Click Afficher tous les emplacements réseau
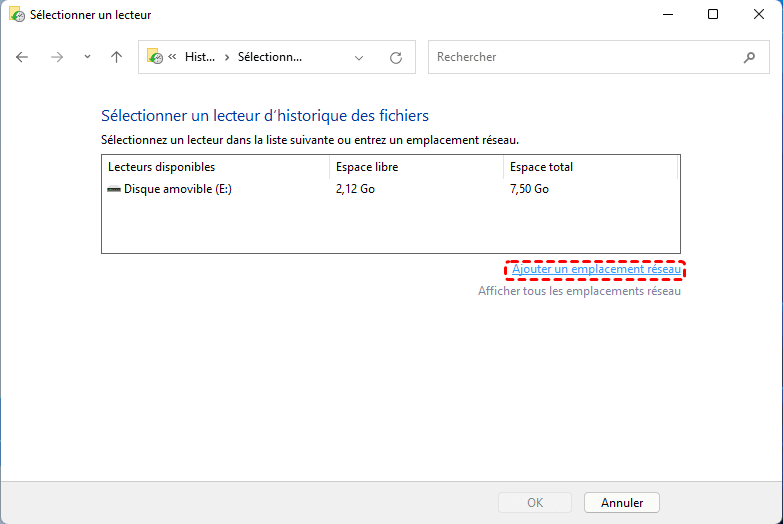783x524 pixels. (x=579, y=291)
